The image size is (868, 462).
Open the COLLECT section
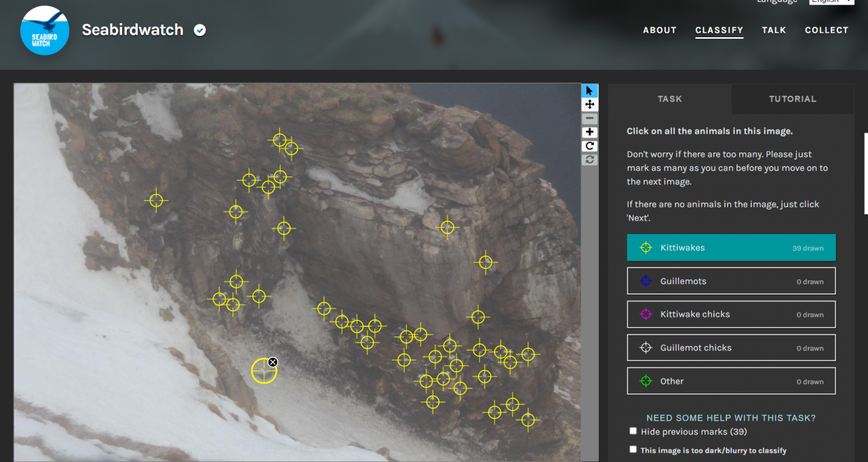827,30
